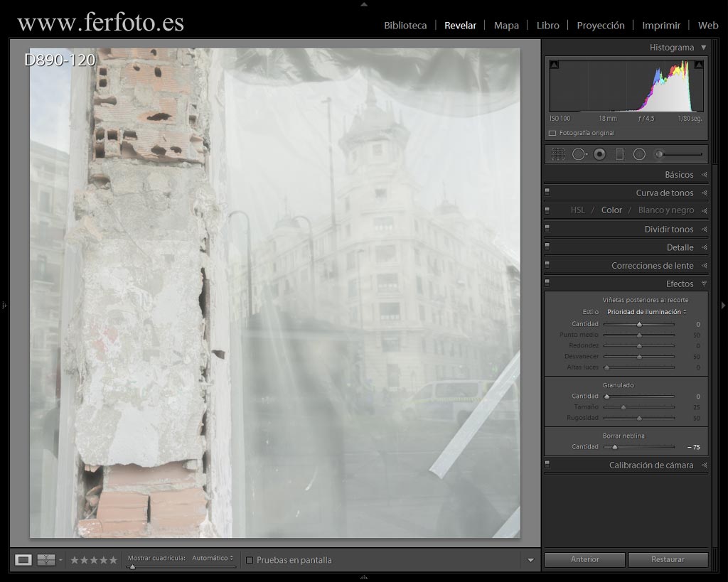Toggle the top module picker arrow
728x582 pixels.
click(364, 4)
